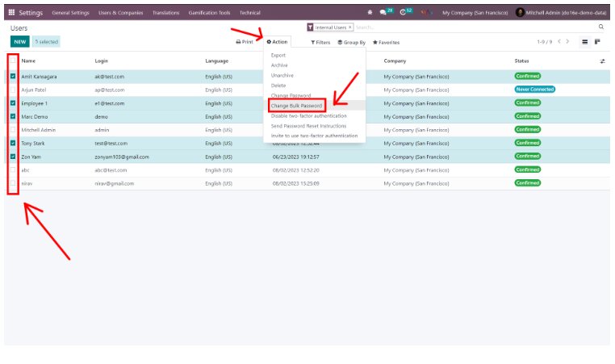
Task: Expand the Group By dropdown
Action: coord(351,42)
